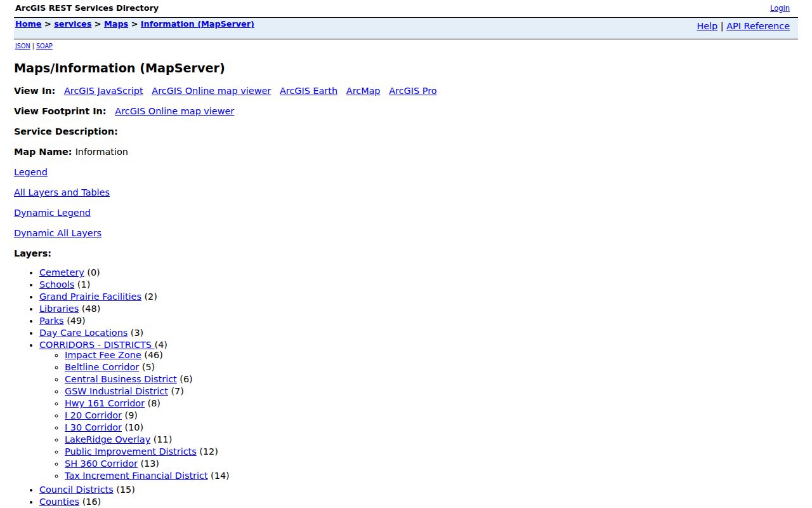Screen dimensions: 812x508
Task: Open Central Business District layer
Action: tap(121, 379)
